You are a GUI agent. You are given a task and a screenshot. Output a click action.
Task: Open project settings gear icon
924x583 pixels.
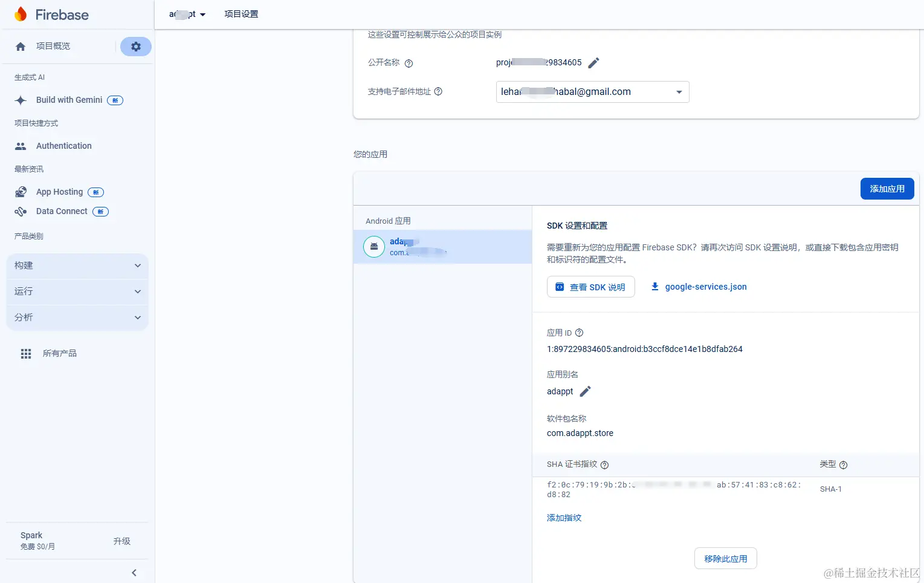[x=136, y=47]
